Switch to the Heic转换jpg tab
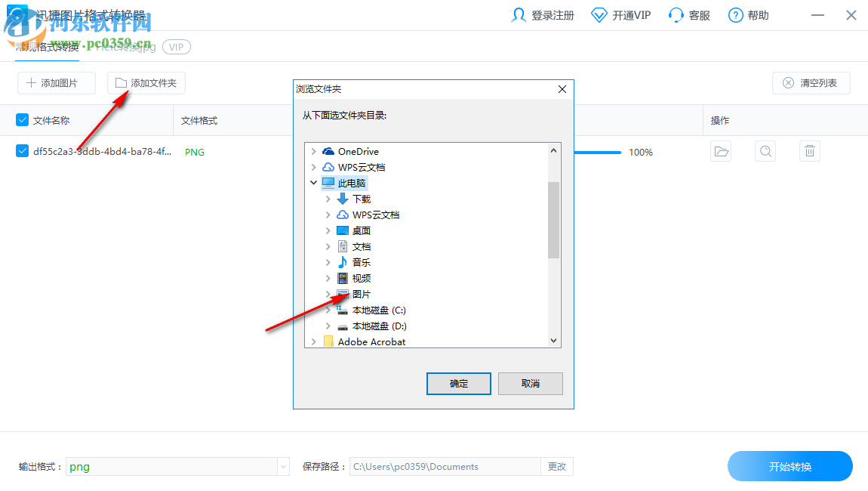868x491 pixels. pyautogui.click(x=127, y=46)
